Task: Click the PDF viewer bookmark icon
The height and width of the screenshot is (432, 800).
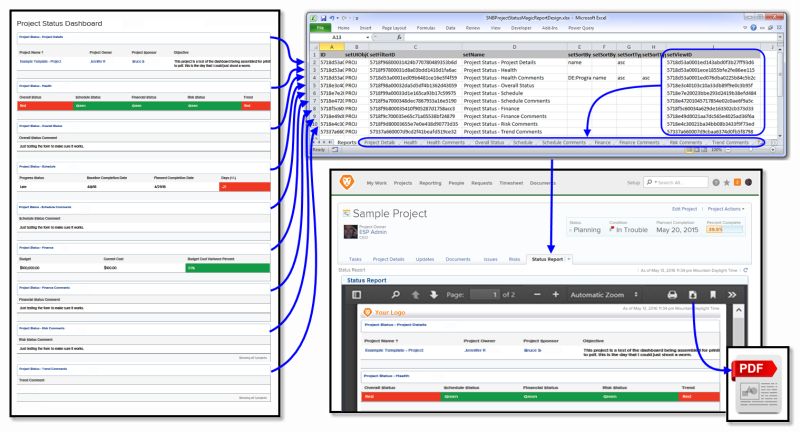Action: click(x=713, y=295)
